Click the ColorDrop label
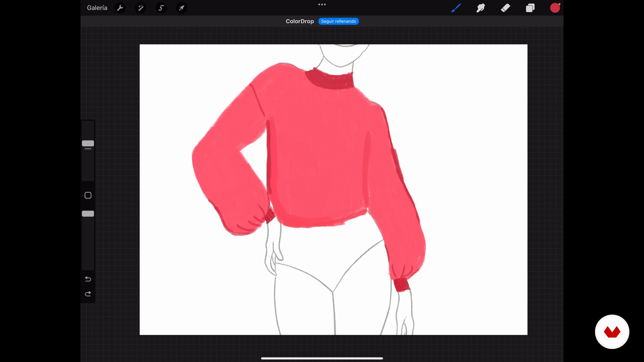 click(300, 21)
